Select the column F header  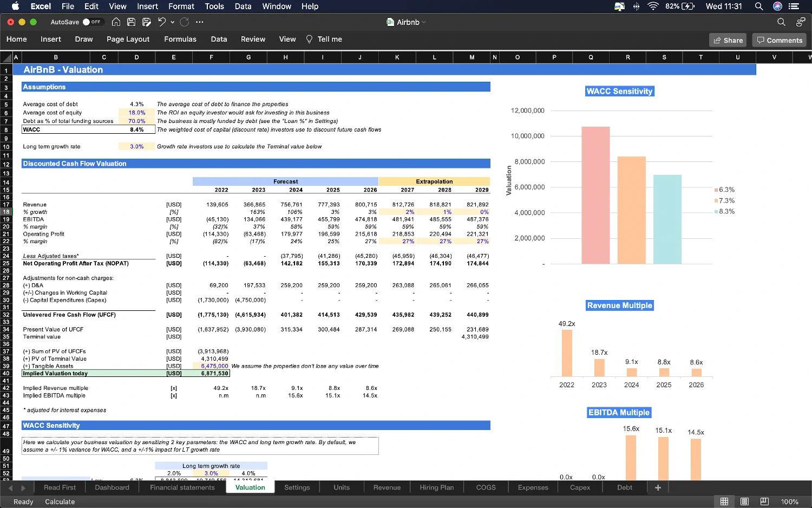211,57
